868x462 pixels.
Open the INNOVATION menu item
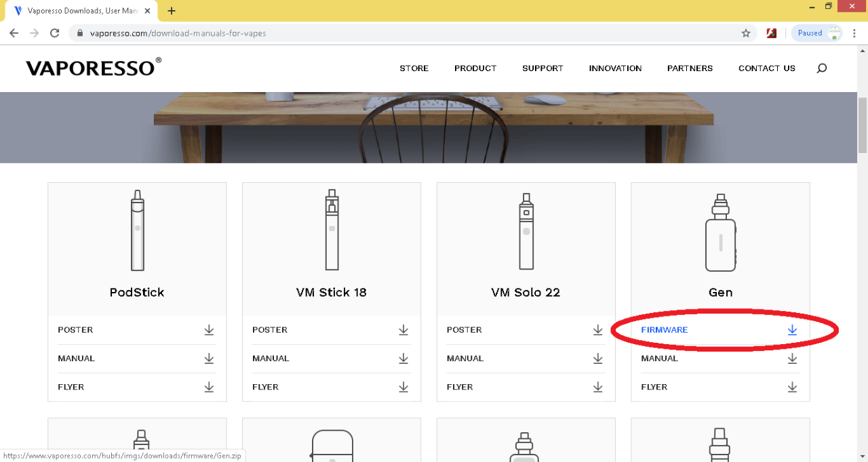pyautogui.click(x=615, y=68)
